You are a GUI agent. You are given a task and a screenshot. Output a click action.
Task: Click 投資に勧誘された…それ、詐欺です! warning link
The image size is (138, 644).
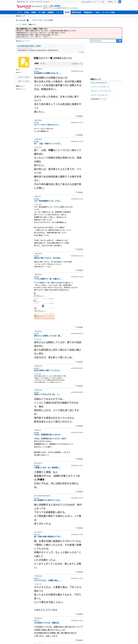click(x=34, y=37)
